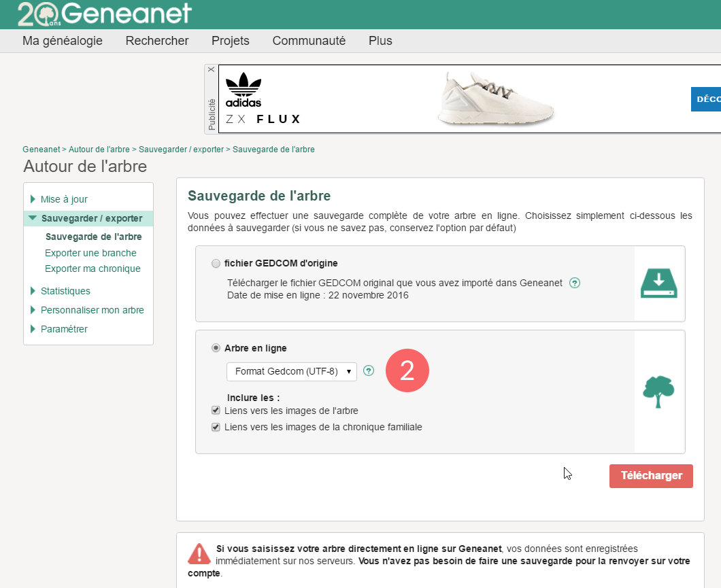721x588 pixels.
Task: Open help icon beside format dropdown
Action: pos(369,370)
